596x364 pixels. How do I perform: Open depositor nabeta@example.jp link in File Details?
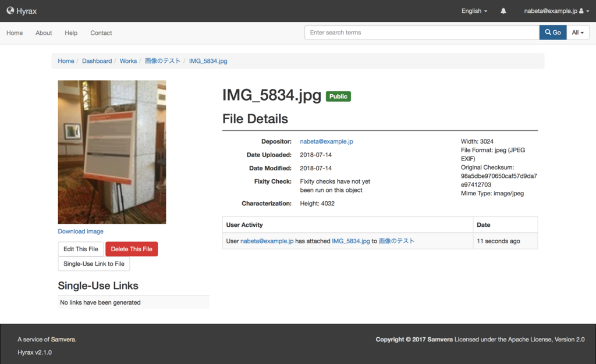pyautogui.click(x=327, y=141)
